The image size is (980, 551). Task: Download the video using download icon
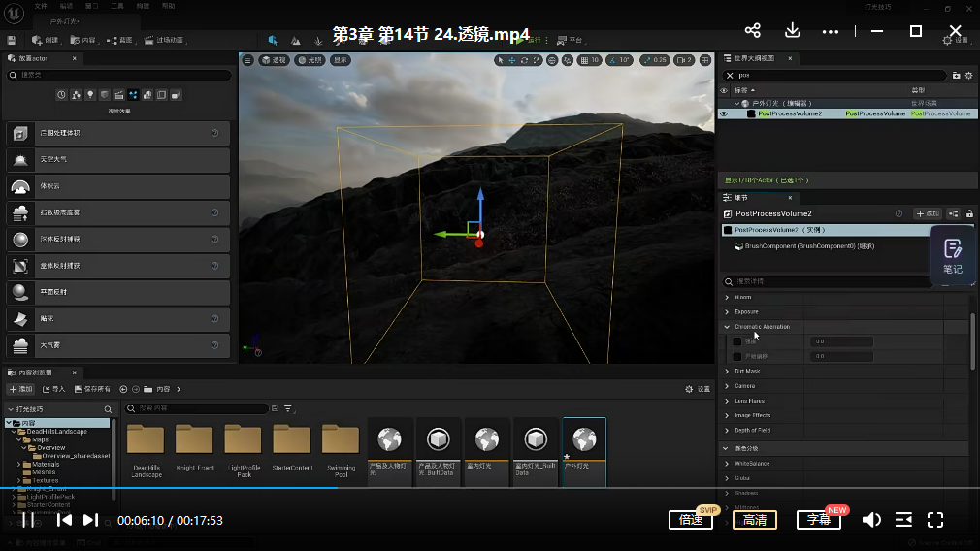[792, 31]
